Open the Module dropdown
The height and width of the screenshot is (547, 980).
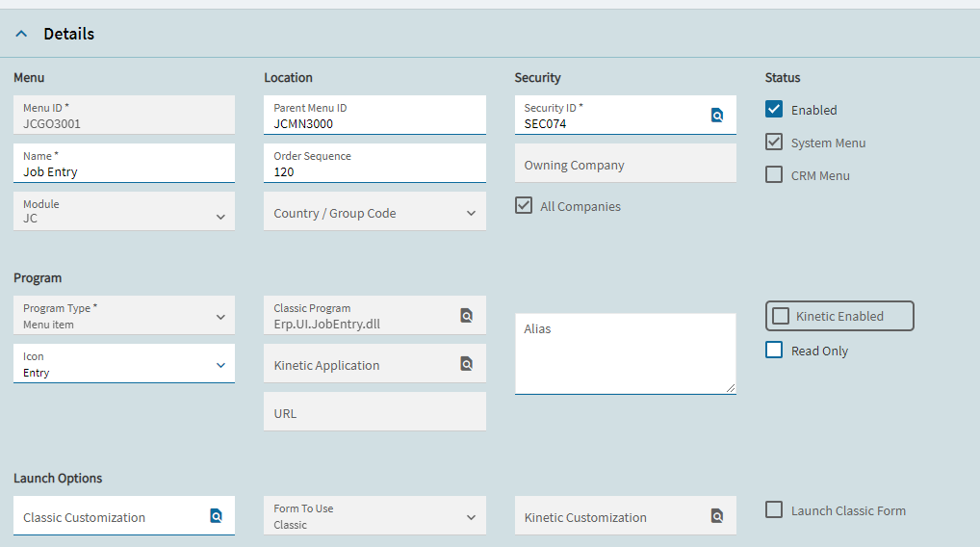[x=220, y=217]
